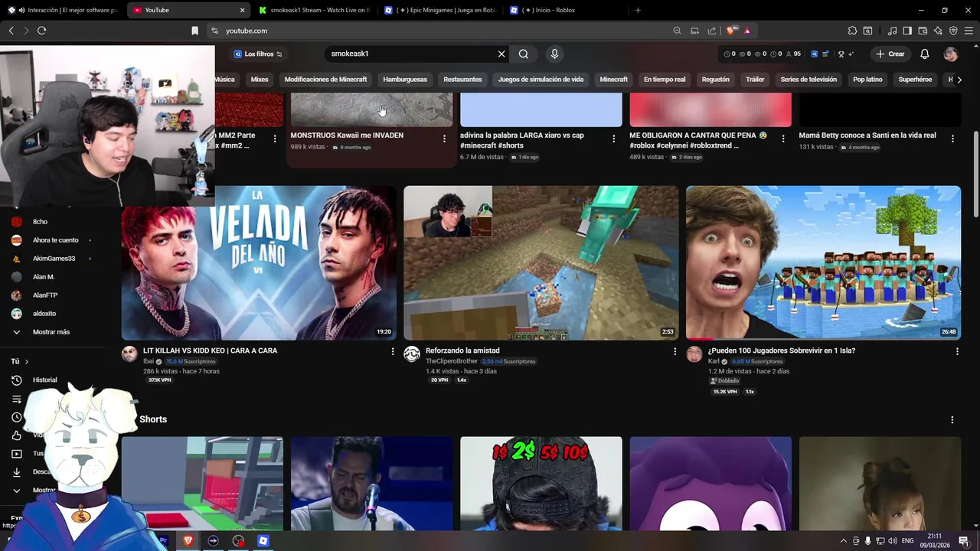Open Los filtros filter panel
This screenshot has height=551, width=980.
pos(258,54)
